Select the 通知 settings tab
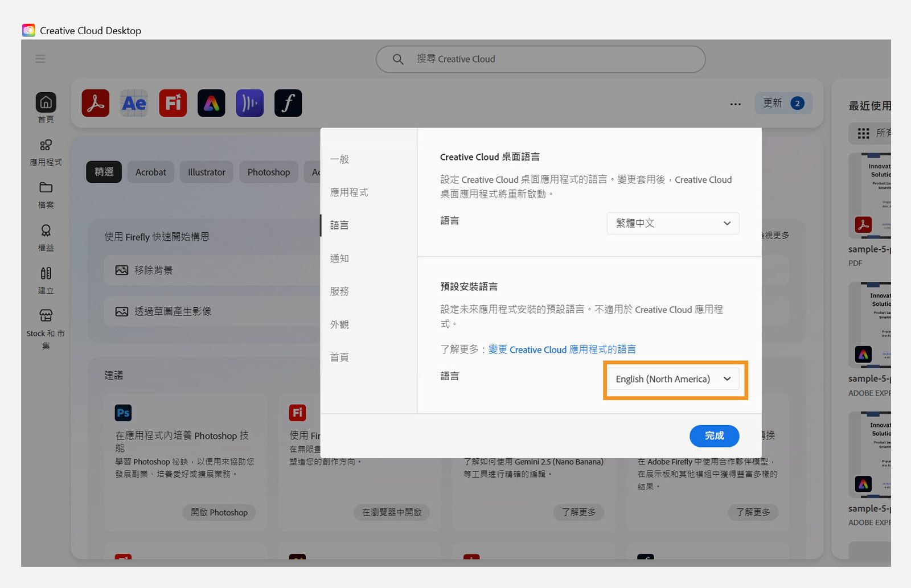Image resolution: width=911 pixels, height=588 pixels. coord(340,258)
